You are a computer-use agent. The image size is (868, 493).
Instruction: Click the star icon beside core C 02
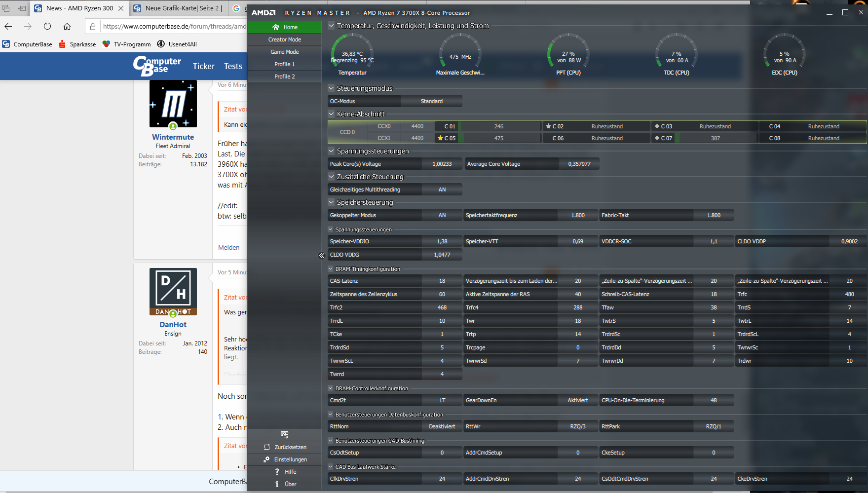pos(548,126)
